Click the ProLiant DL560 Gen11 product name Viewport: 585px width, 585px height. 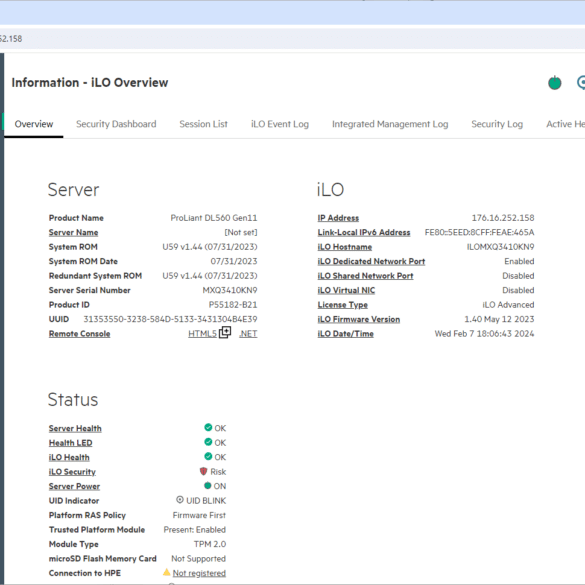[214, 218]
